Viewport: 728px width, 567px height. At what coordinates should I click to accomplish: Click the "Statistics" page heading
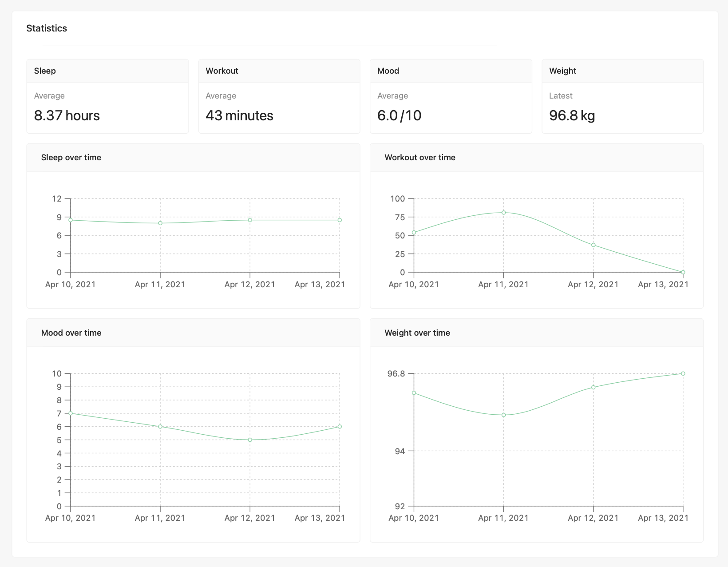pyautogui.click(x=47, y=28)
